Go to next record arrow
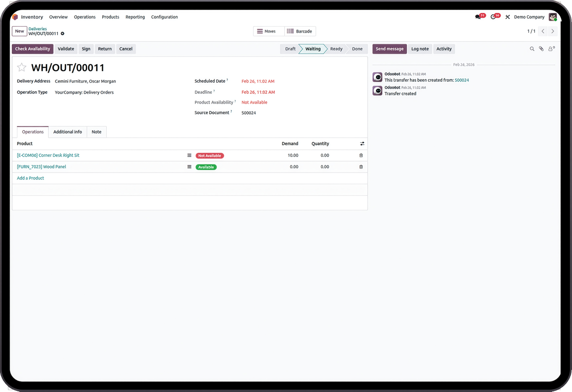 [x=553, y=31]
